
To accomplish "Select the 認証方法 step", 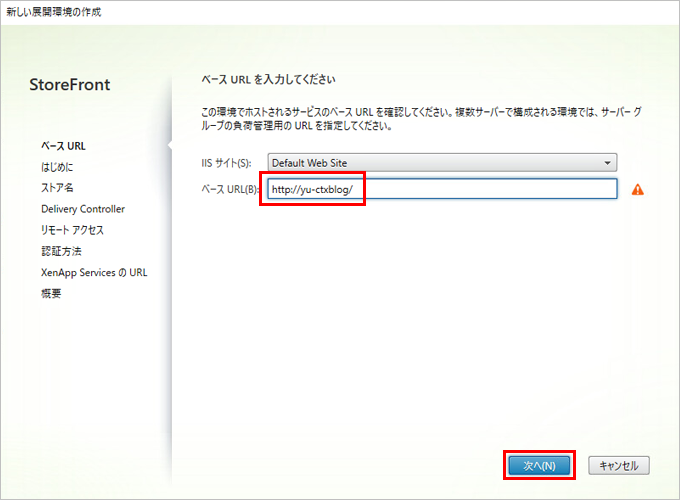I will (x=61, y=251).
